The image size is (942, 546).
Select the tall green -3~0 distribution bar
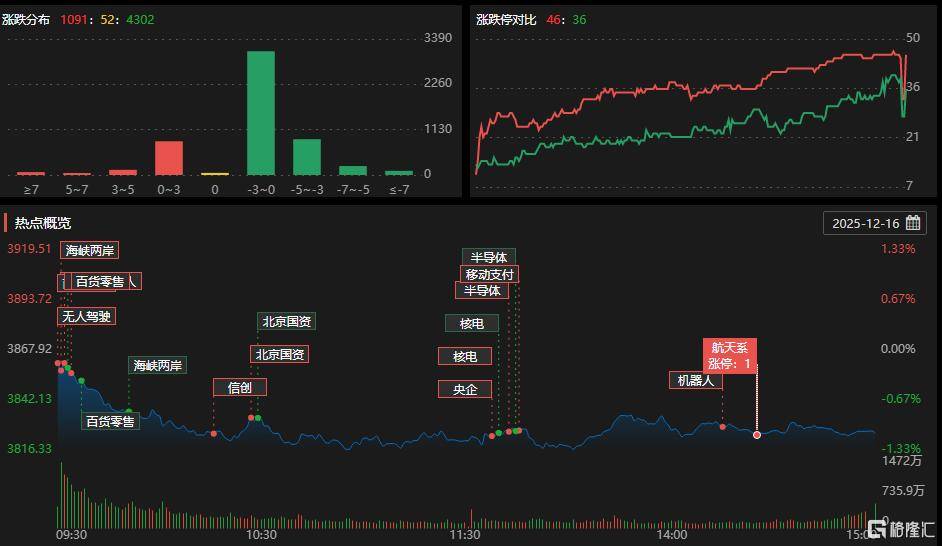tap(260, 112)
